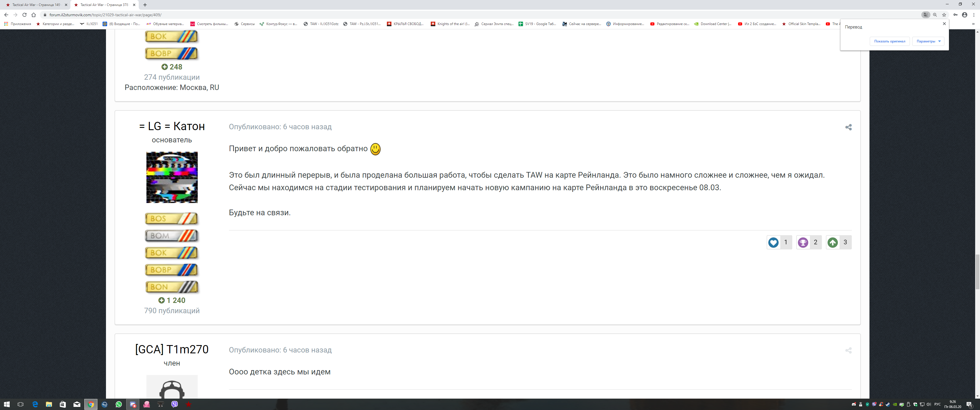The image size is (980, 410).
Task: Expand the hidden bookmarks overflow chevron
Action: (973, 24)
